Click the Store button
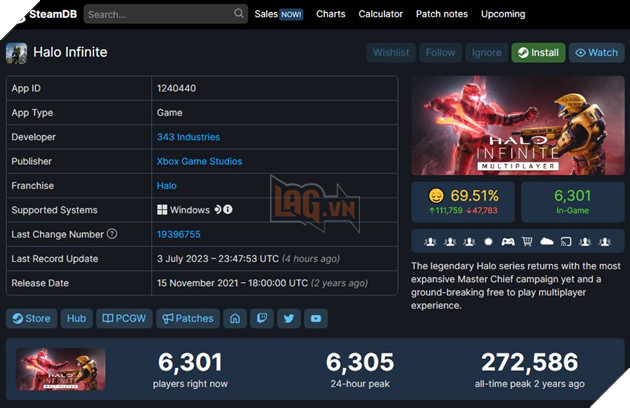The width and height of the screenshot is (630, 408). (x=31, y=318)
